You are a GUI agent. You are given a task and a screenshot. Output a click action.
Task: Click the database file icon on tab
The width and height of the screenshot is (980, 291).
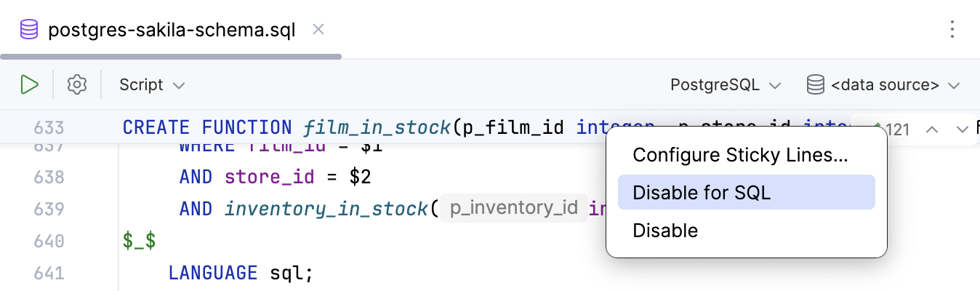point(29,31)
